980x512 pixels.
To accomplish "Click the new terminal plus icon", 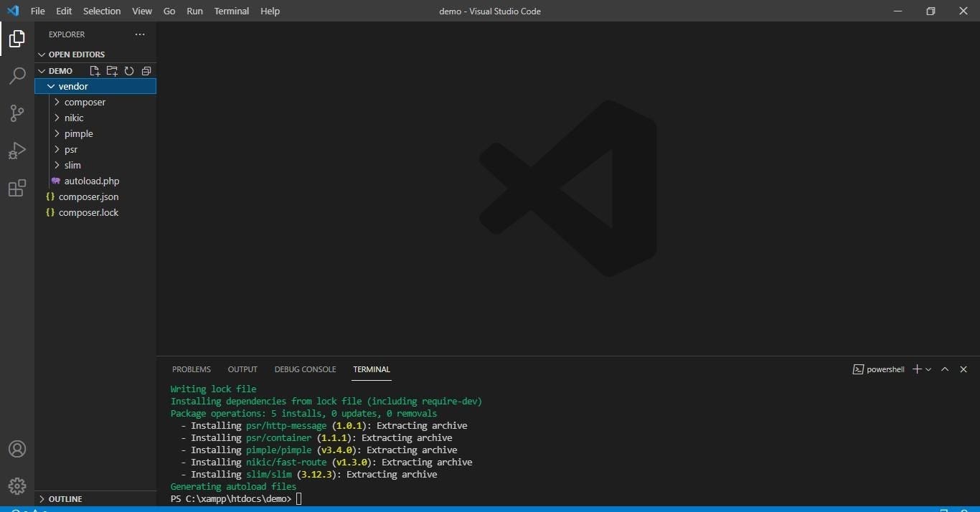I will click(917, 369).
